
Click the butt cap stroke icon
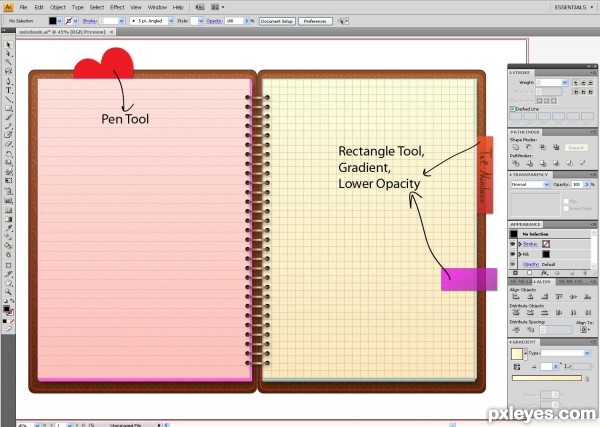(x=576, y=83)
